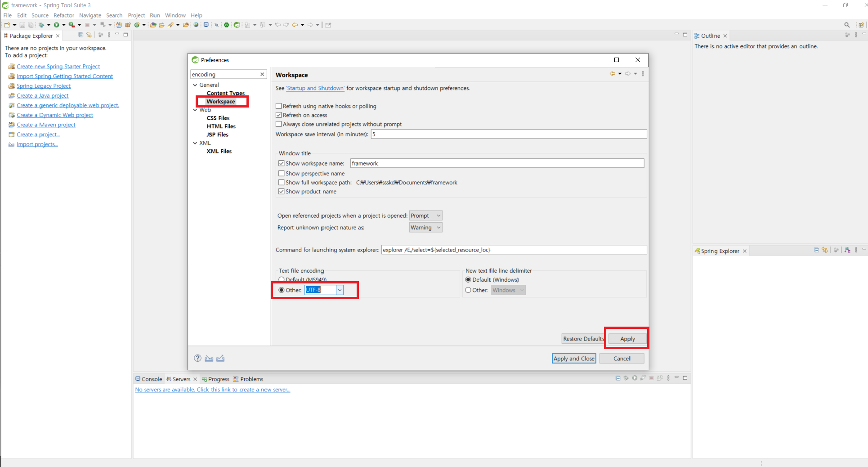This screenshot has height=467, width=868.
Task: Click Apply and Close button
Action: tap(574, 359)
